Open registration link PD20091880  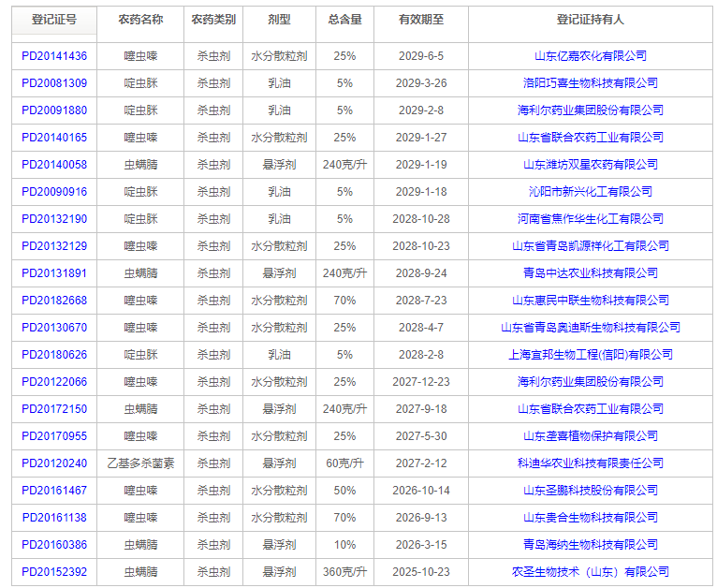coord(54,110)
